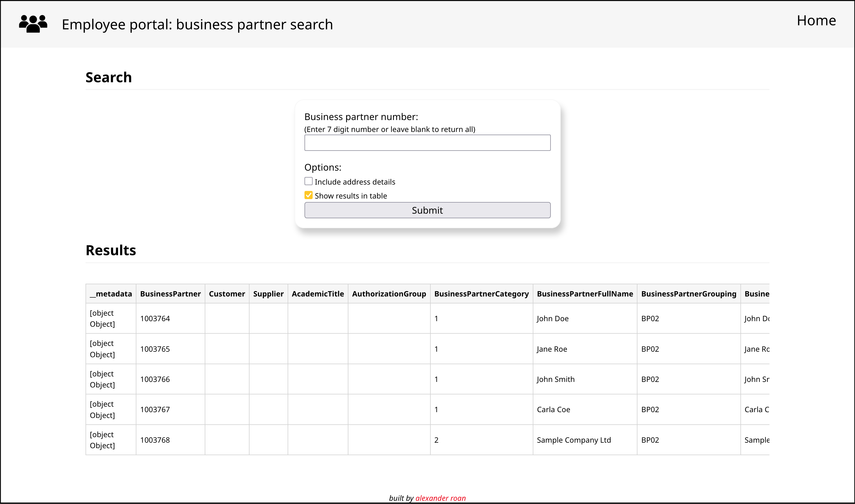Click the Search section heading

pos(108,77)
